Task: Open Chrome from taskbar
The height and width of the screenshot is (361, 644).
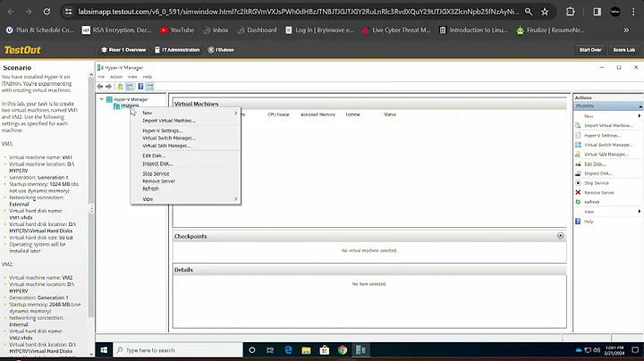Action: click(343, 350)
